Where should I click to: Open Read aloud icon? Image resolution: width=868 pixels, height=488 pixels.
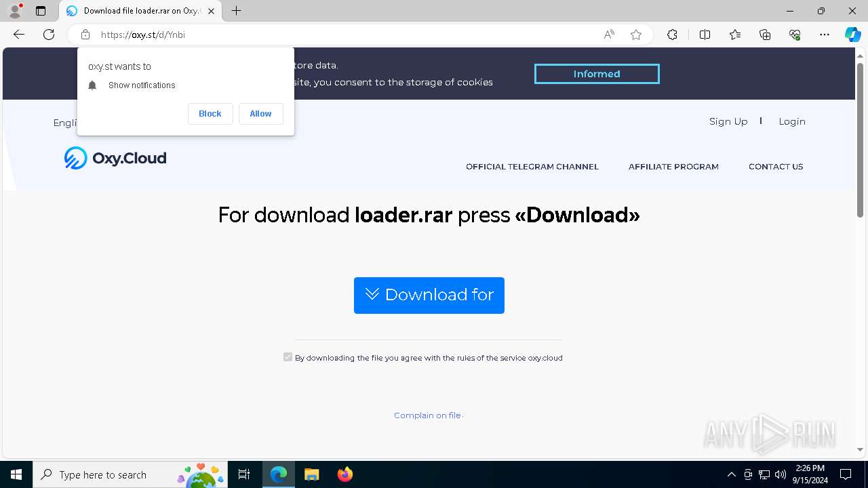(x=609, y=35)
